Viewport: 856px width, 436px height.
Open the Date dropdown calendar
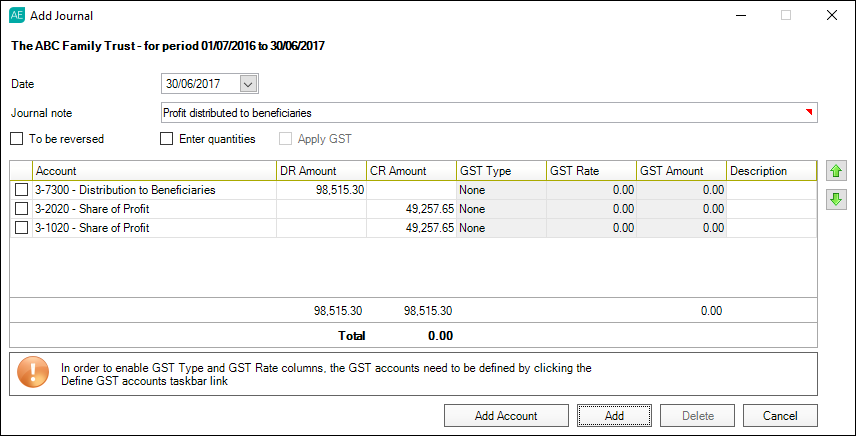tap(249, 85)
